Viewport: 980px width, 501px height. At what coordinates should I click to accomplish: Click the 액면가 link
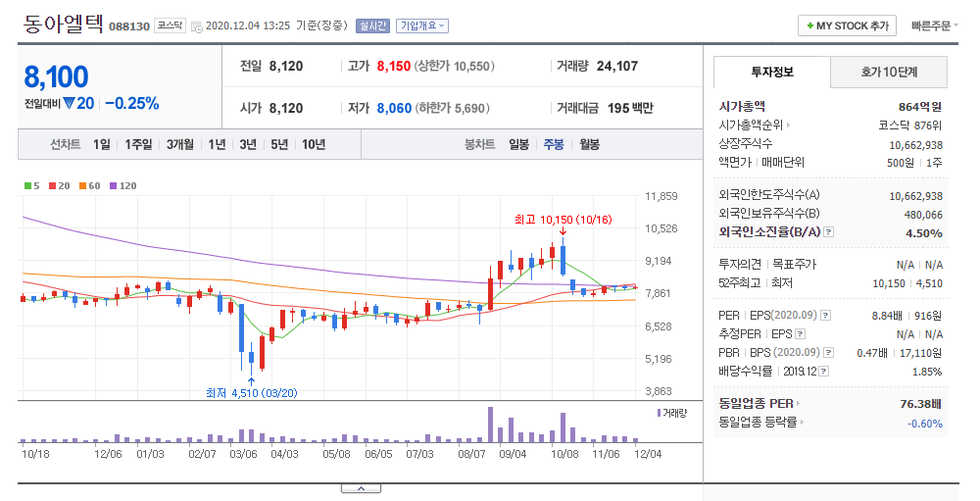[734, 163]
